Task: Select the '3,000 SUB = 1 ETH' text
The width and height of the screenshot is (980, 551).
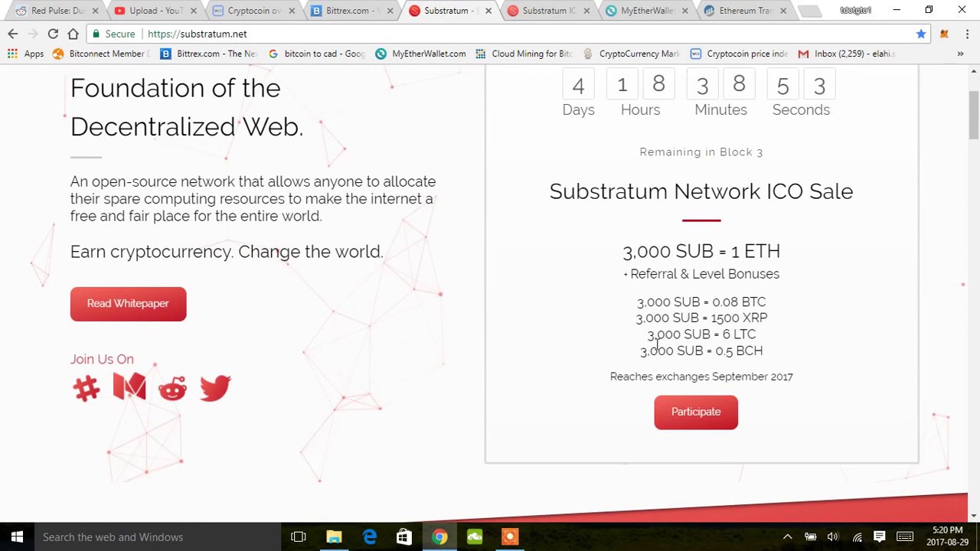Action: coord(701,251)
